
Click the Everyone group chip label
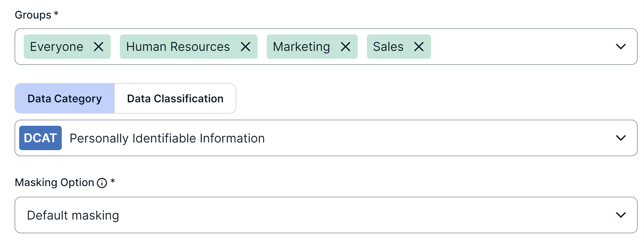pos(57,47)
